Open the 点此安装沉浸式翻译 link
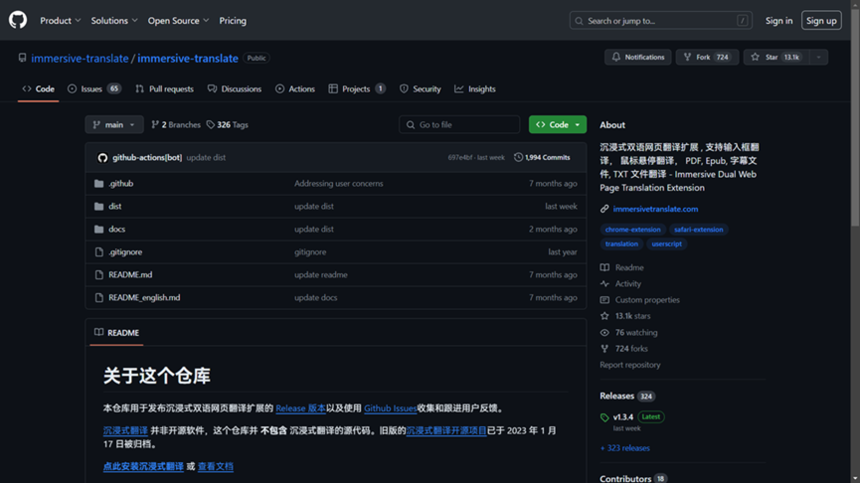Viewport: 860px width, 483px height. (143, 467)
